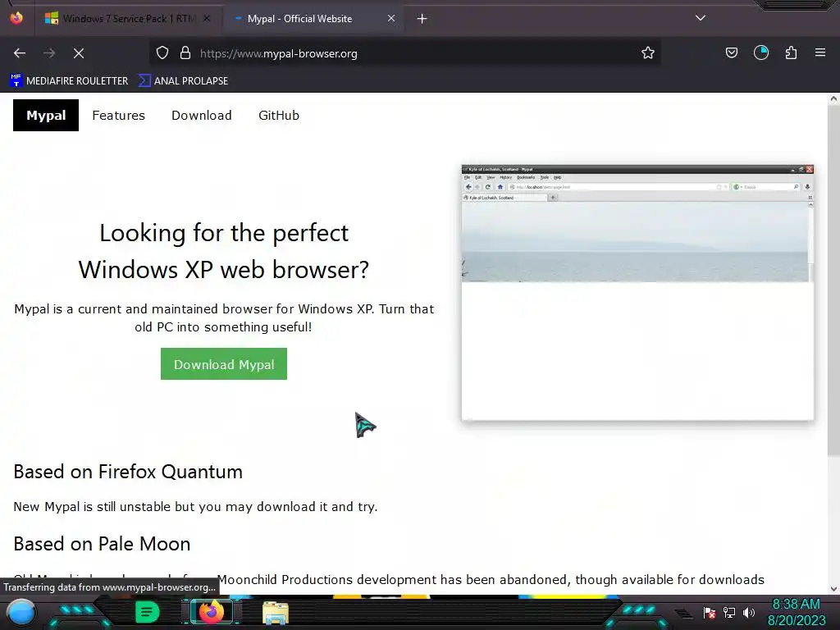The width and height of the screenshot is (840, 630).
Task: Click the Mypal browser screenshot image
Action: point(637,293)
